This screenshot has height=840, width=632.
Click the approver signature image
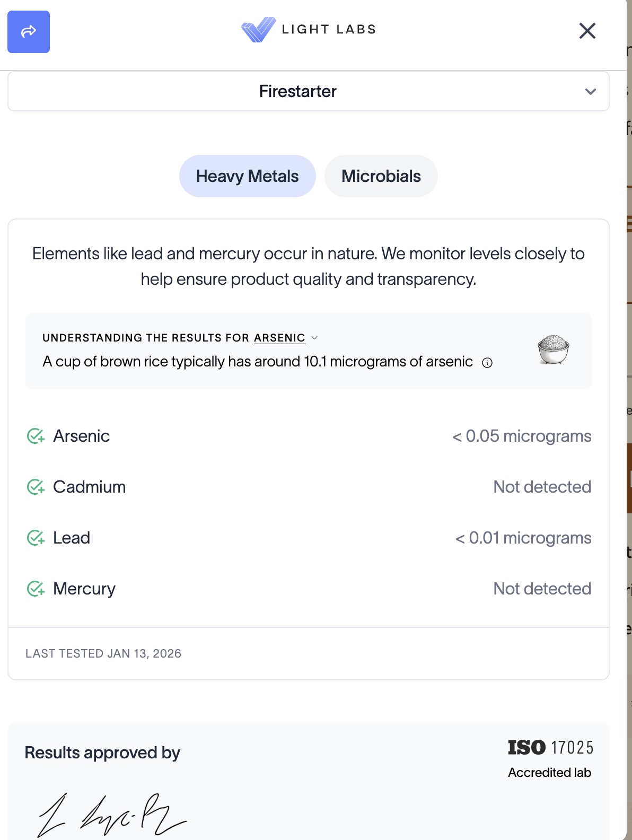coord(112,815)
